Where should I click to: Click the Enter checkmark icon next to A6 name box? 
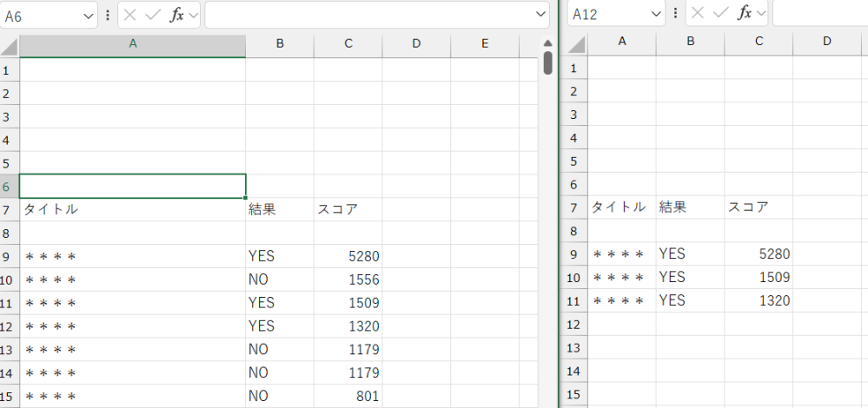tap(152, 15)
